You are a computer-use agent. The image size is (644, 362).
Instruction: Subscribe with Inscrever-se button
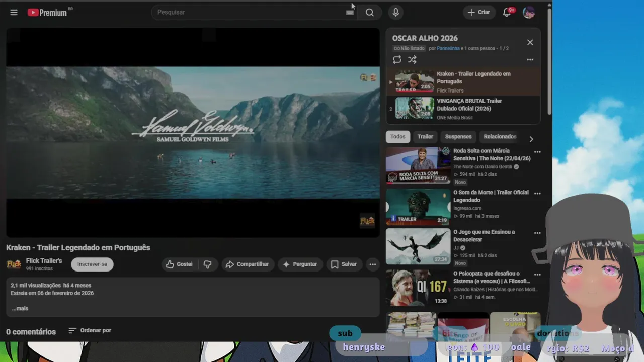pyautogui.click(x=92, y=264)
